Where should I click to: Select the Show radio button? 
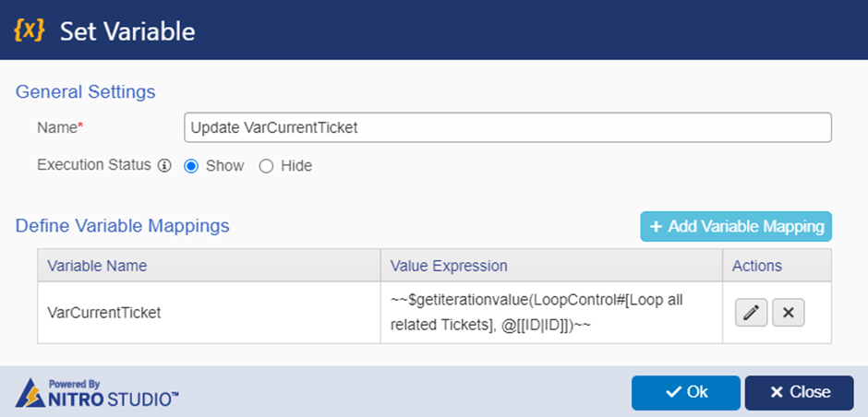[191, 166]
